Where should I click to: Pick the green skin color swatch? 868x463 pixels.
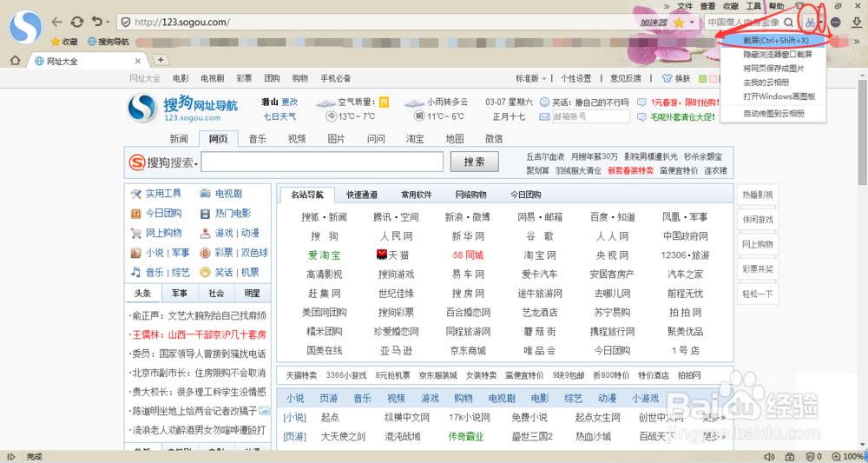coord(702,79)
